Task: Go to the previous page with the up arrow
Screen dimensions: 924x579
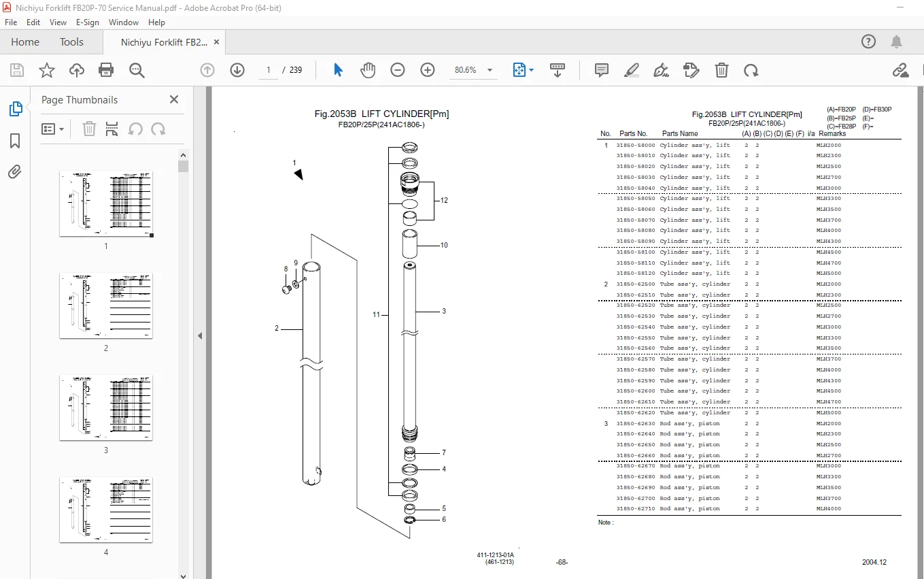Action: tap(207, 70)
